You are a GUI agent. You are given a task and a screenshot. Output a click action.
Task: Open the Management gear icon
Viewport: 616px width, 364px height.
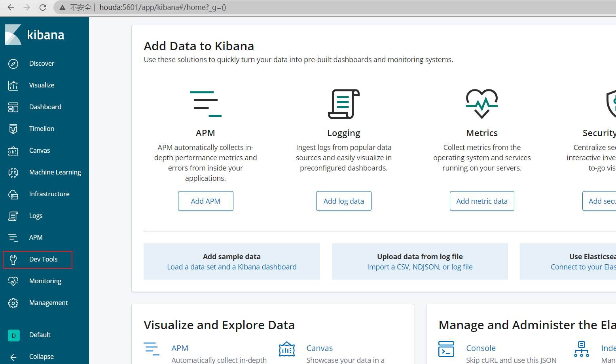(x=13, y=303)
